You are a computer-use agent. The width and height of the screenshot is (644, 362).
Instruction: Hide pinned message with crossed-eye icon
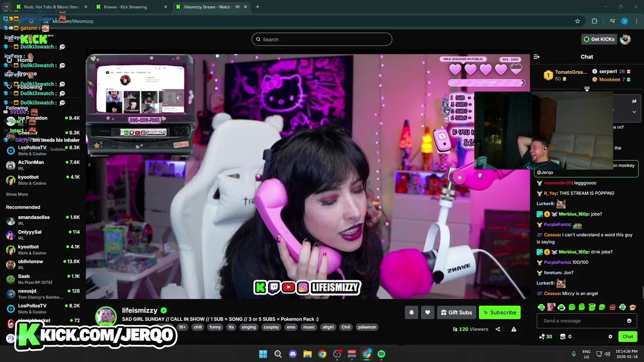tap(634, 101)
